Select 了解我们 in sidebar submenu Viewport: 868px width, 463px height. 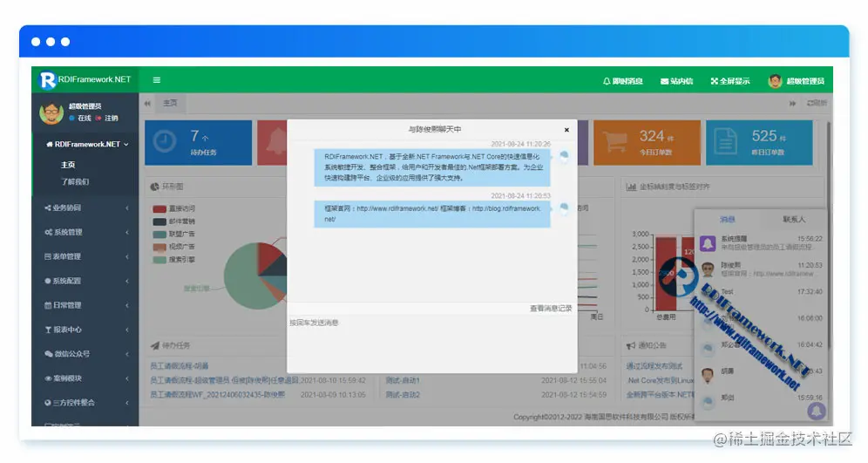point(75,181)
